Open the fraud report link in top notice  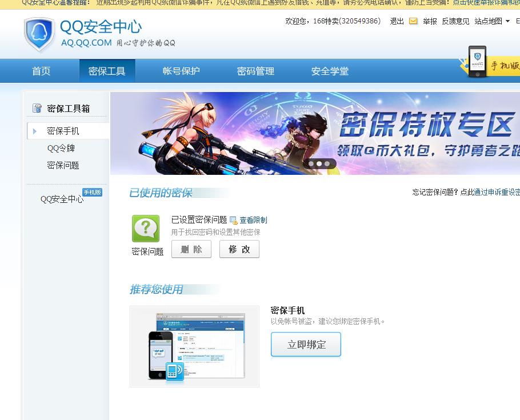click(x=486, y=3)
